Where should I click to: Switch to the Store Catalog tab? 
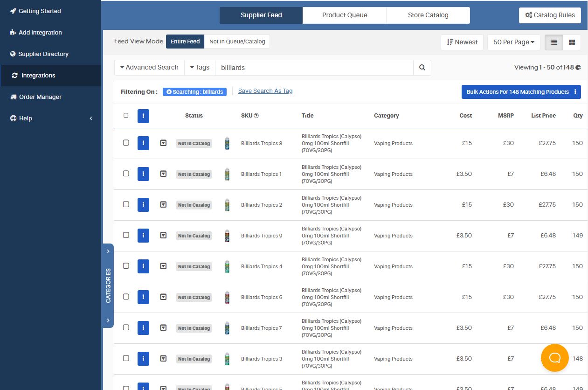(428, 15)
